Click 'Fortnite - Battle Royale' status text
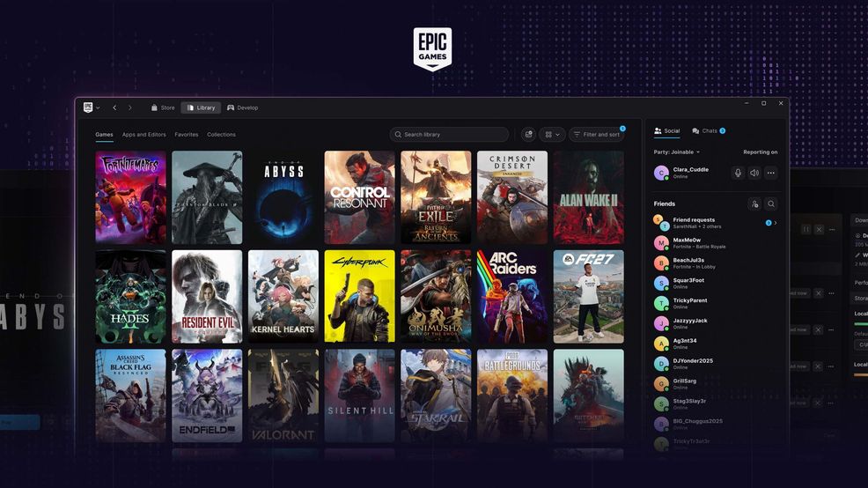 (x=699, y=247)
